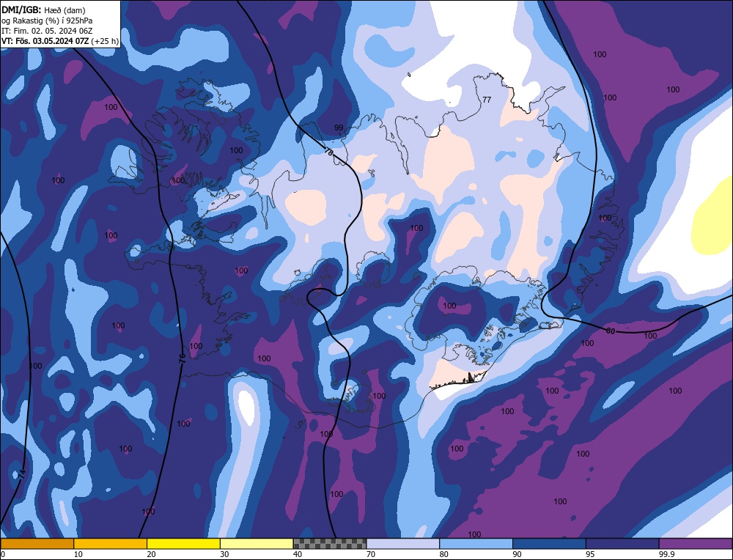Screen dimensions: 733x560
Task: Click the '99' value label on the map
Action: coord(339,128)
